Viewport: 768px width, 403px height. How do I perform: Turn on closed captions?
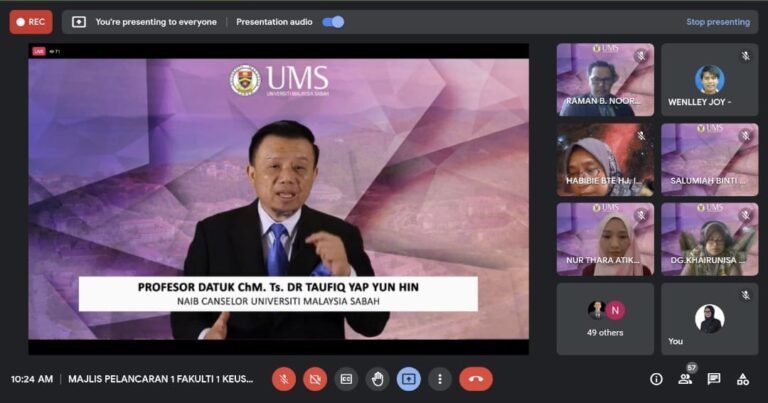click(346, 379)
